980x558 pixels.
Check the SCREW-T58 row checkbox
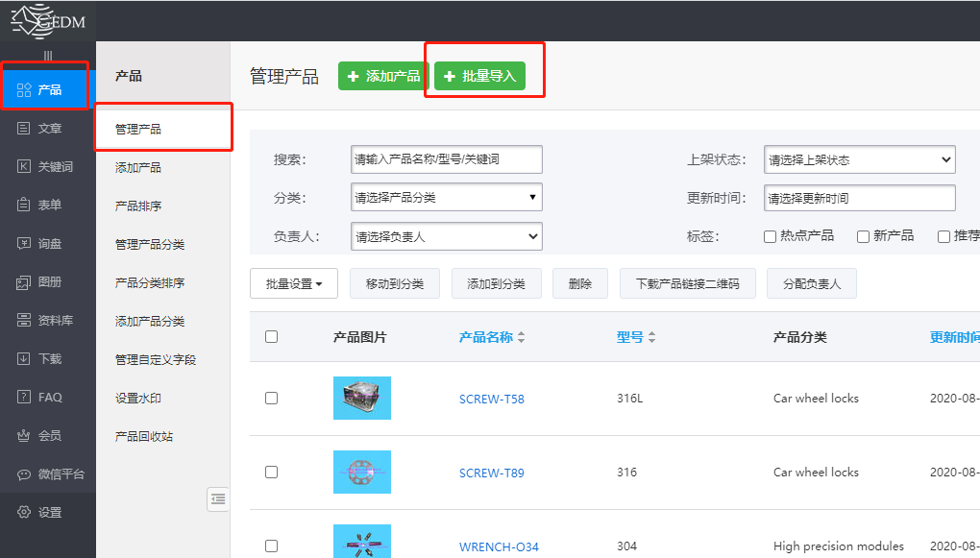(271, 398)
